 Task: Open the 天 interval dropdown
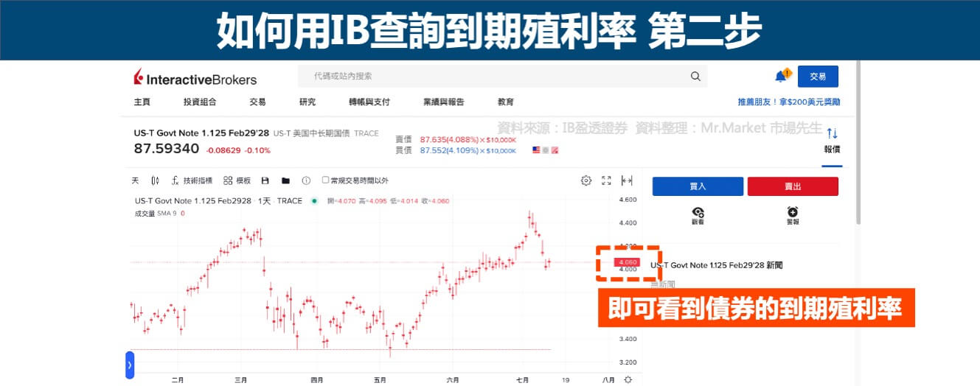pos(136,180)
